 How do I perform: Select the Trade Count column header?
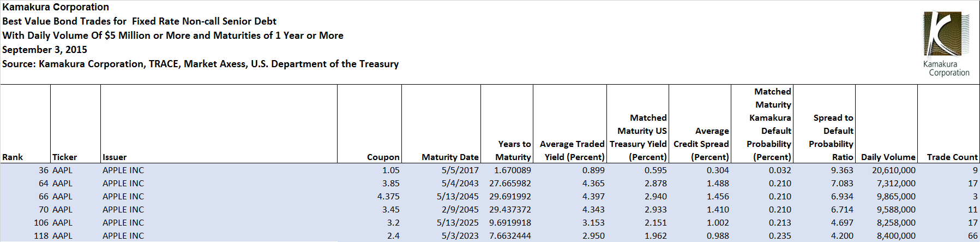click(952, 157)
